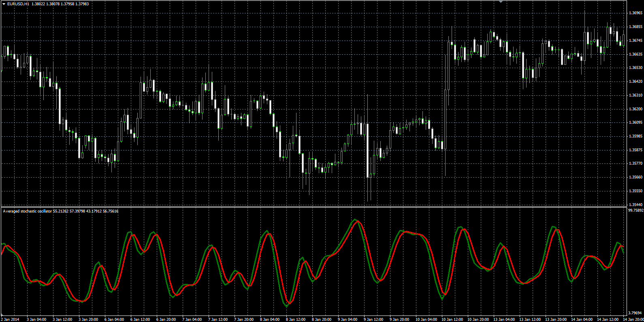This screenshot has width=644, height=322.
Task: Click the 6 Jan 20:00 time label
Action: pyautogui.click(x=166, y=320)
